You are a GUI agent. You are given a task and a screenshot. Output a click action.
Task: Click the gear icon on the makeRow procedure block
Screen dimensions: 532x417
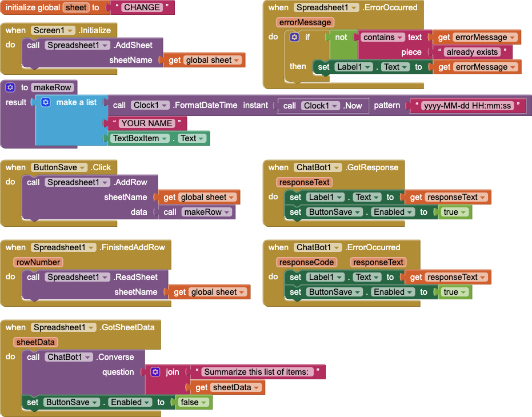click(10, 87)
